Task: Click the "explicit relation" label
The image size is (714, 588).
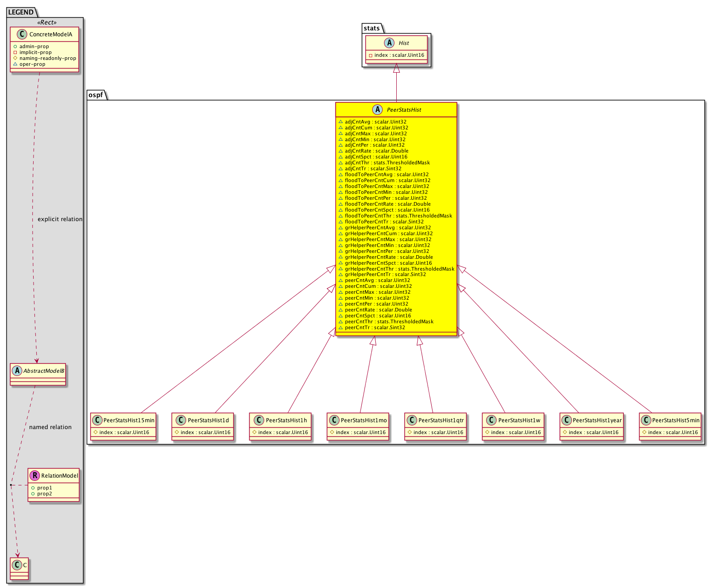Action: coord(60,219)
